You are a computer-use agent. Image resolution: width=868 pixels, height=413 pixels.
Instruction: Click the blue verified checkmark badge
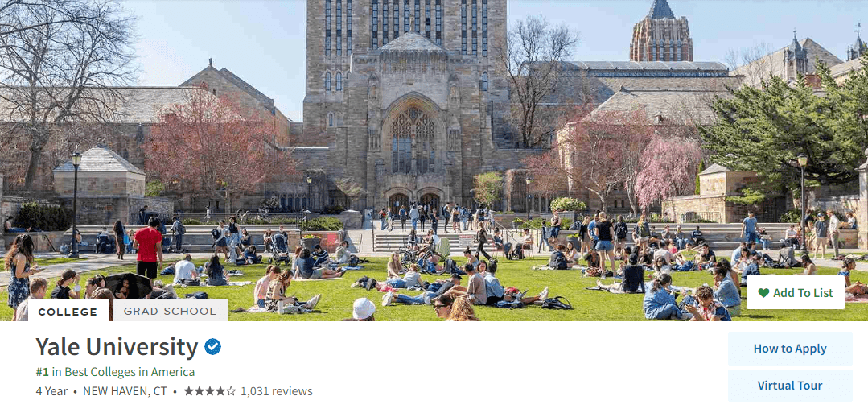click(x=212, y=347)
